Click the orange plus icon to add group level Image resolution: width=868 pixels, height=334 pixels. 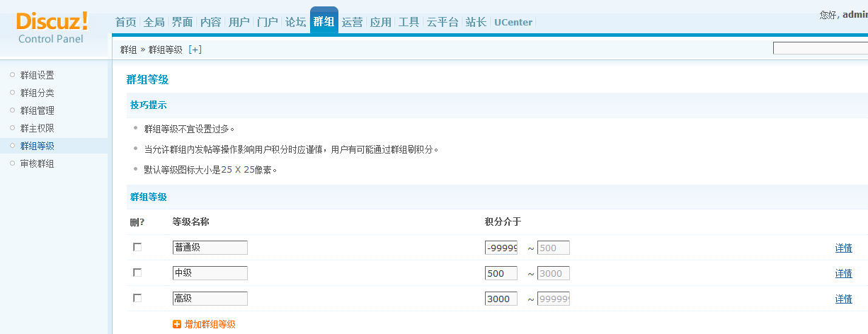pyautogui.click(x=177, y=324)
